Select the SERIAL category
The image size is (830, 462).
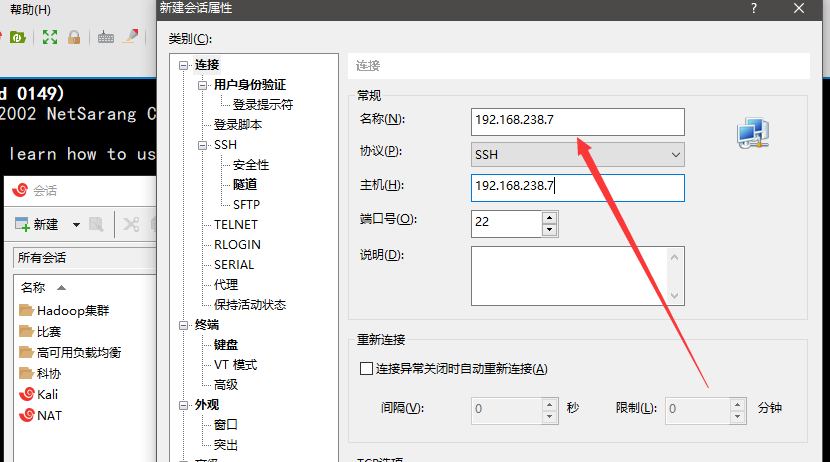[234, 265]
